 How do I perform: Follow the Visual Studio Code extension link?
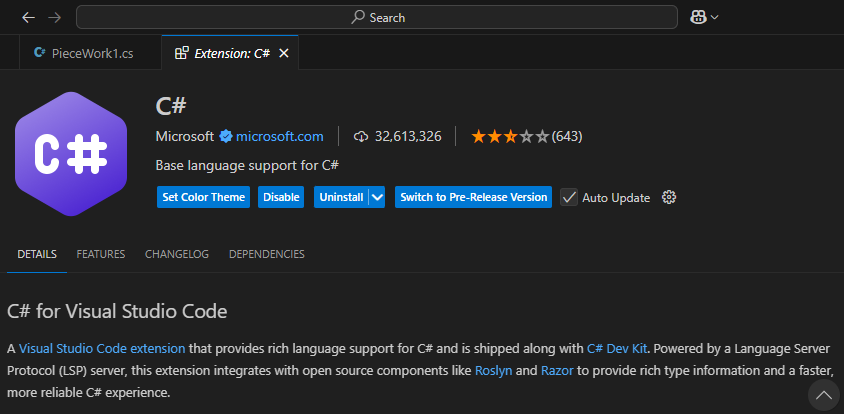pyautogui.click(x=102, y=348)
